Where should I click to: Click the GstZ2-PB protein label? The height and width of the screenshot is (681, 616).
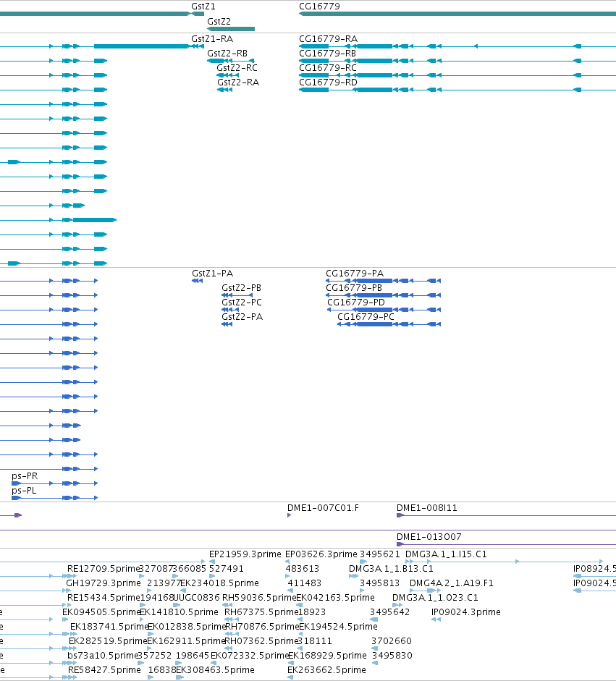tap(242, 288)
